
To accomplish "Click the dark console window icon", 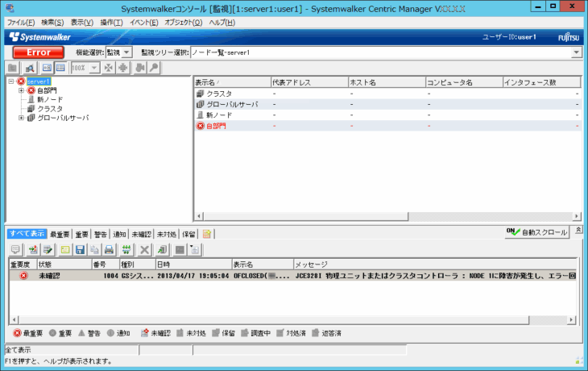I will click(x=180, y=250).
